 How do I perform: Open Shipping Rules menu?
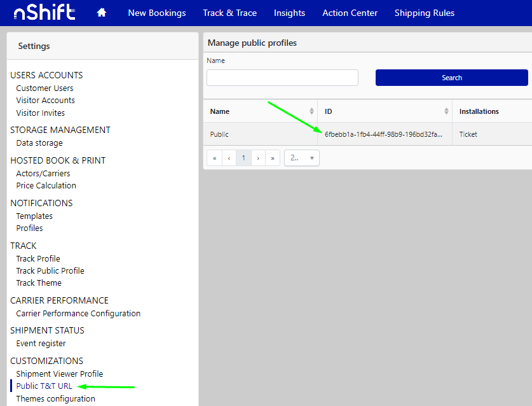click(x=425, y=13)
